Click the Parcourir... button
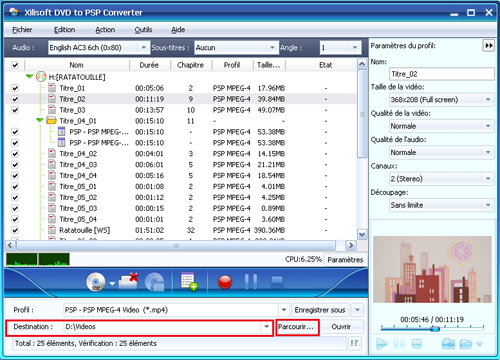500x360 pixels. (x=296, y=327)
